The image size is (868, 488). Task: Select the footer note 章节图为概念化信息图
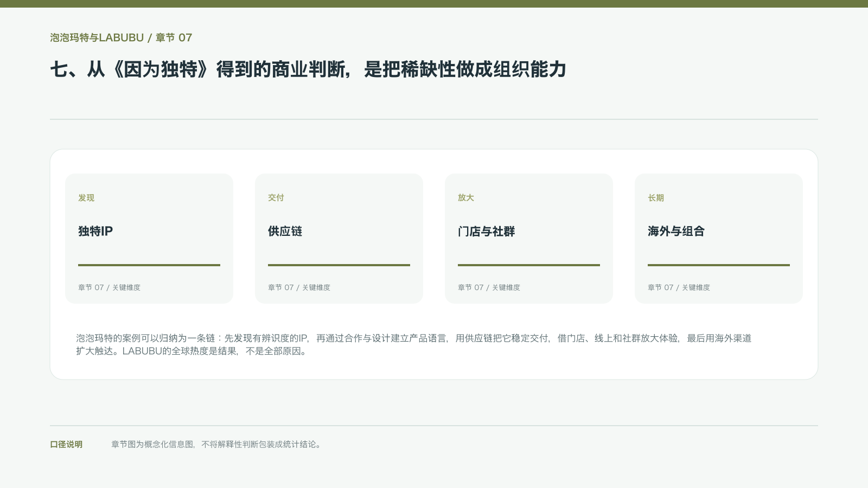tap(217, 444)
